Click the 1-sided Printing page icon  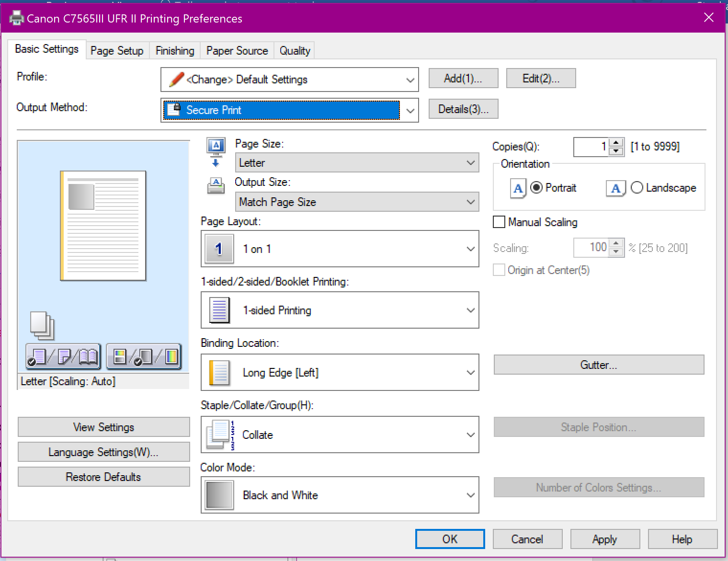point(219,310)
